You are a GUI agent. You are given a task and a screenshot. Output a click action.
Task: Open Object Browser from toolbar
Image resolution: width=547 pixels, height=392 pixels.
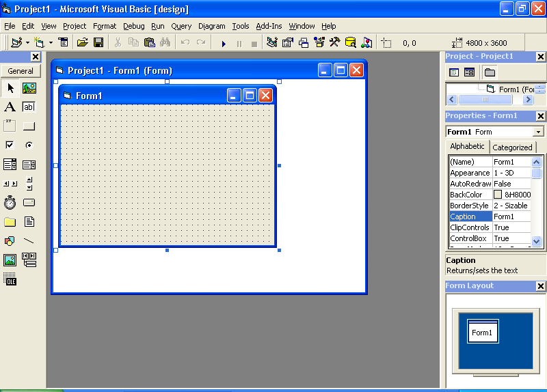319,42
